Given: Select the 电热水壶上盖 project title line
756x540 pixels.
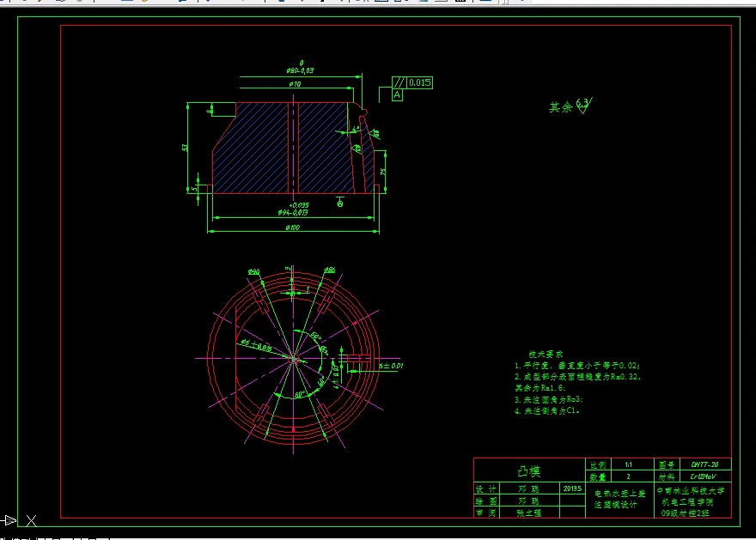Looking at the screenshot, I should [x=619, y=494].
